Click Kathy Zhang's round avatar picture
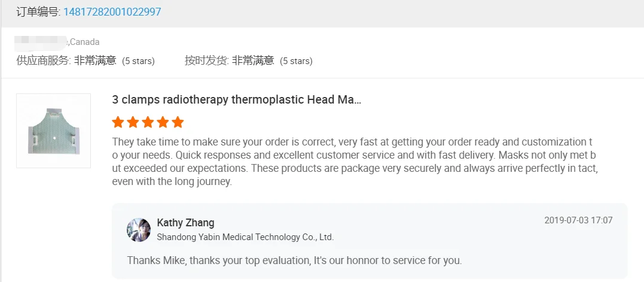Screen dimensions: 644x282 click(139, 230)
